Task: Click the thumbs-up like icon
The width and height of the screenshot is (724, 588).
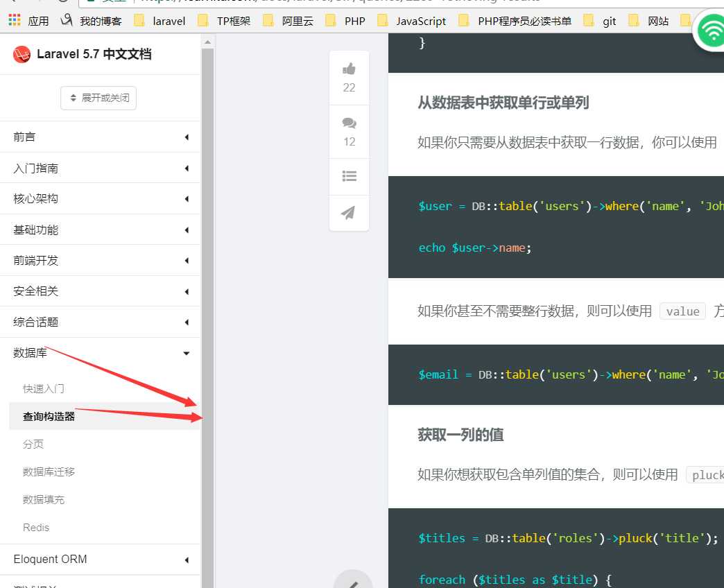Action: click(x=349, y=69)
